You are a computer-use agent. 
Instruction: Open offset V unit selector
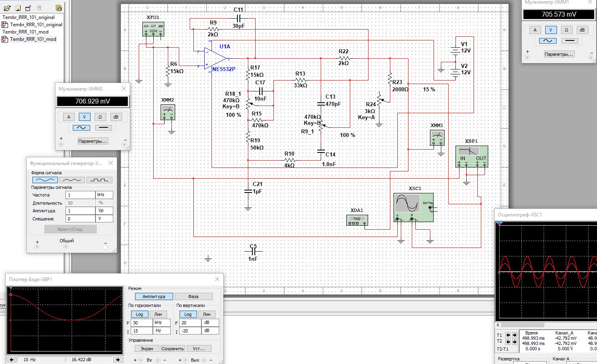tap(104, 219)
